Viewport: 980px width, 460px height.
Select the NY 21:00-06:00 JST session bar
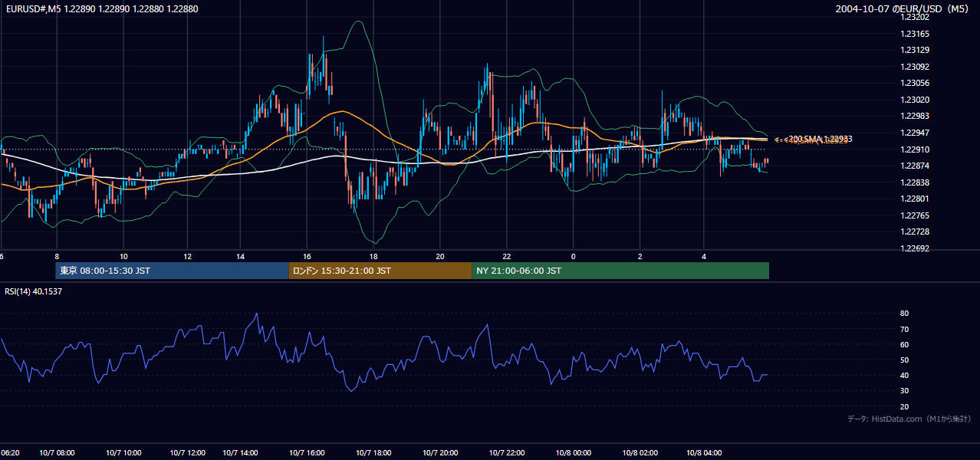(620, 271)
